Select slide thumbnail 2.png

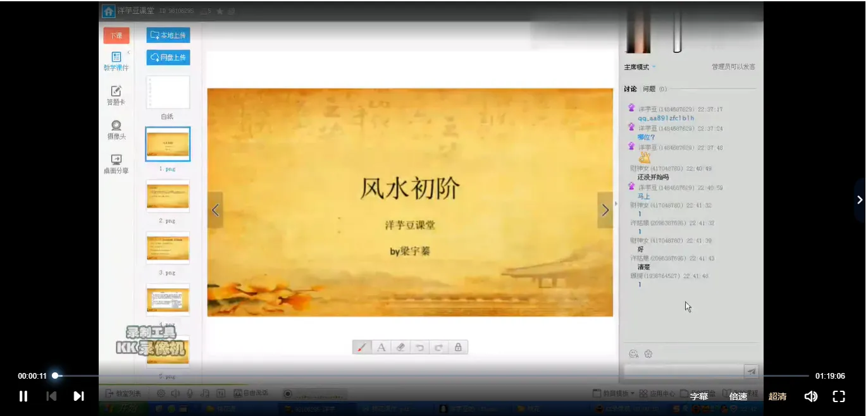(x=168, y=196)
